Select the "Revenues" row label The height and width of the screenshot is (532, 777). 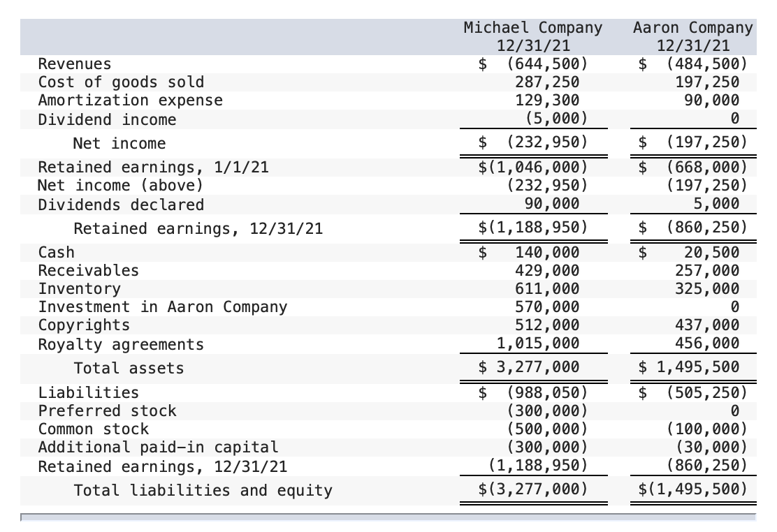click(75, 64)
